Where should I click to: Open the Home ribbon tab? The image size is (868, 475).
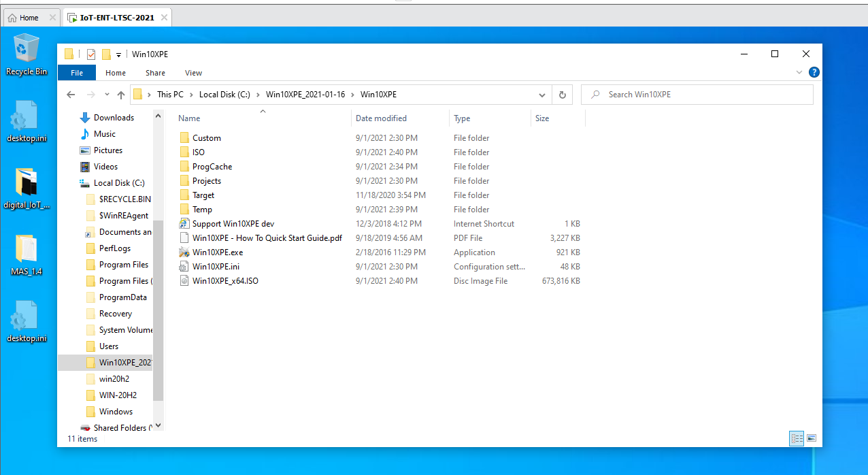[x=116, y=73]
